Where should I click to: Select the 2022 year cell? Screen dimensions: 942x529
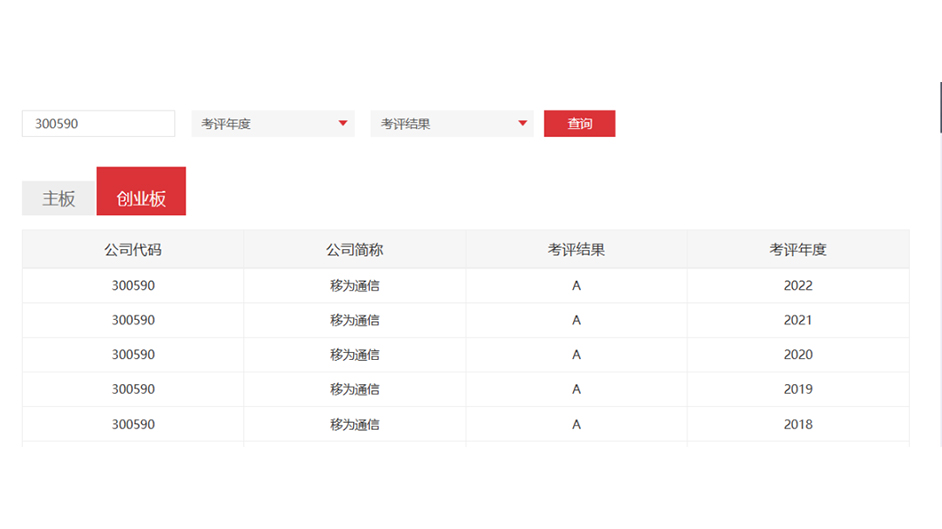click(798, 286)
